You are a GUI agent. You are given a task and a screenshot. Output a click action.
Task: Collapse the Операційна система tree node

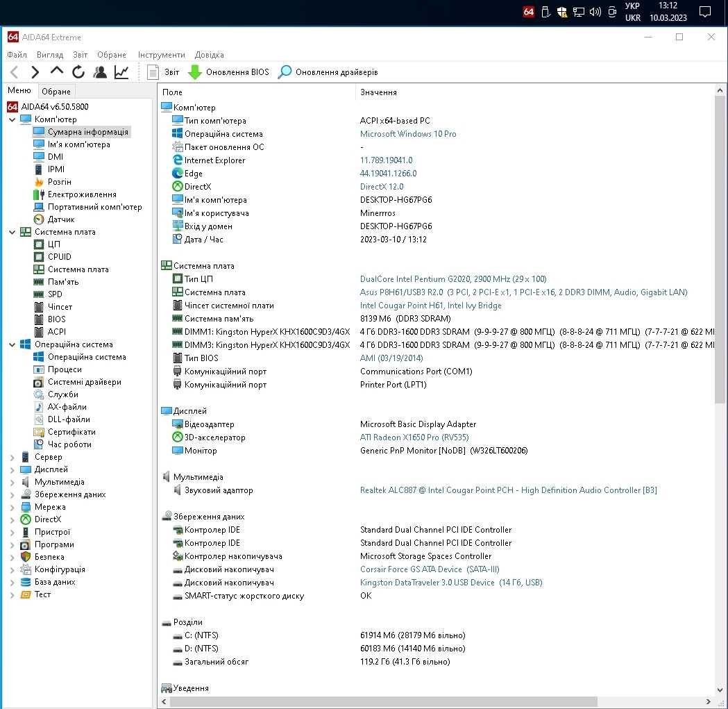12,344
